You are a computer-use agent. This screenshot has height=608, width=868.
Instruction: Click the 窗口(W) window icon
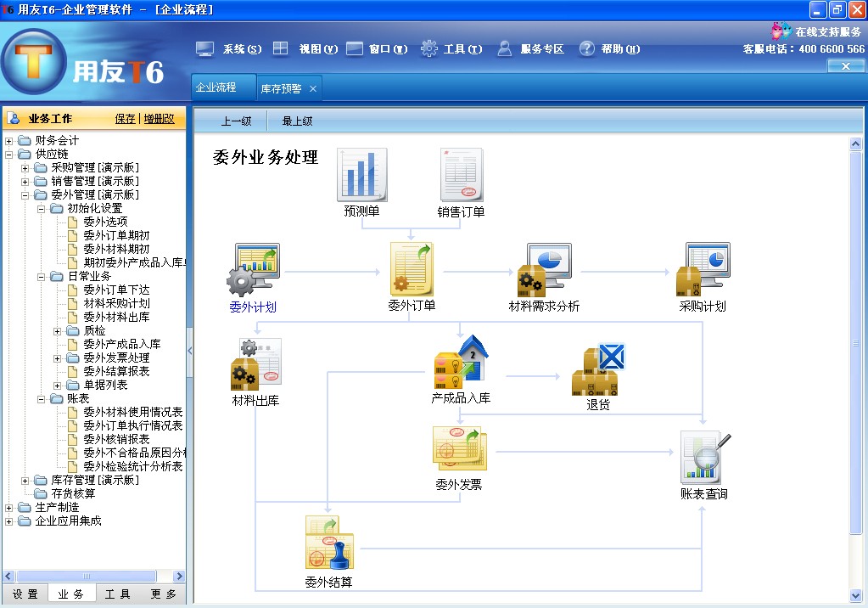(355, 48)
